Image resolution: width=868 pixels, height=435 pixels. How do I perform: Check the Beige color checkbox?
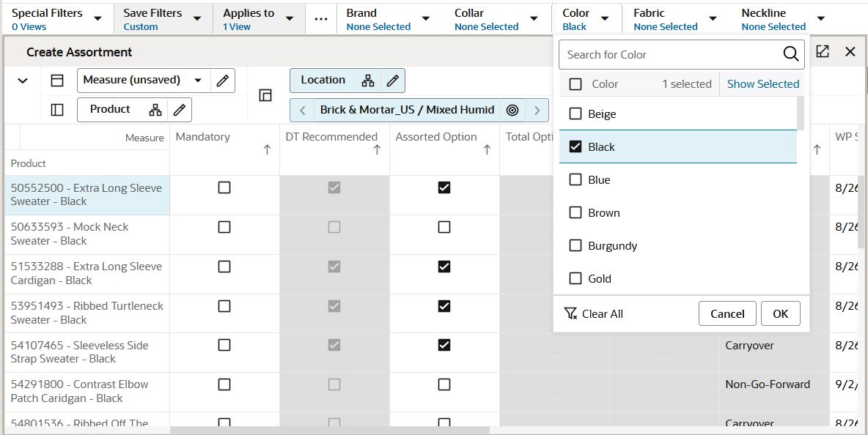pyautogui.click(x=575, y=114)
